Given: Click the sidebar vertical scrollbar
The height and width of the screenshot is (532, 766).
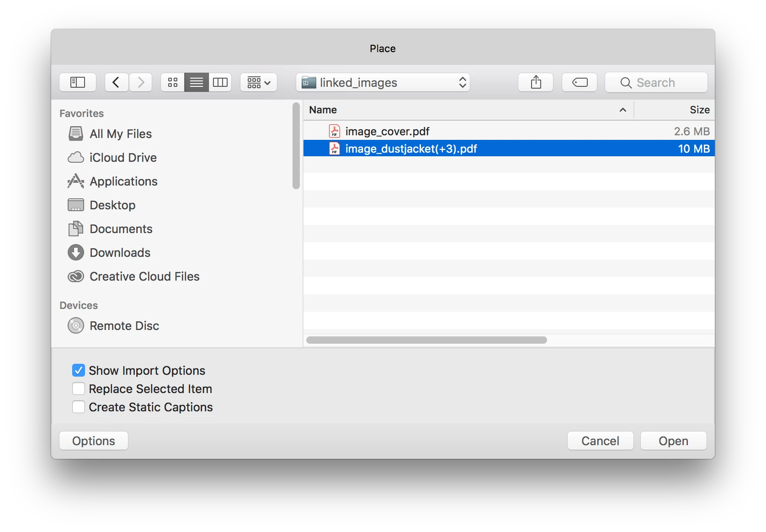Looking at the screenshot, I should coord(296,146).
